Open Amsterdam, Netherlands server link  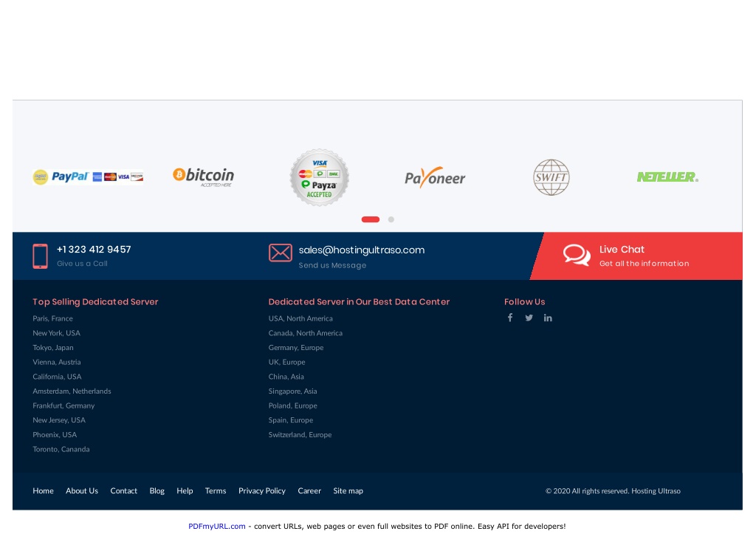tap(72, 391)
